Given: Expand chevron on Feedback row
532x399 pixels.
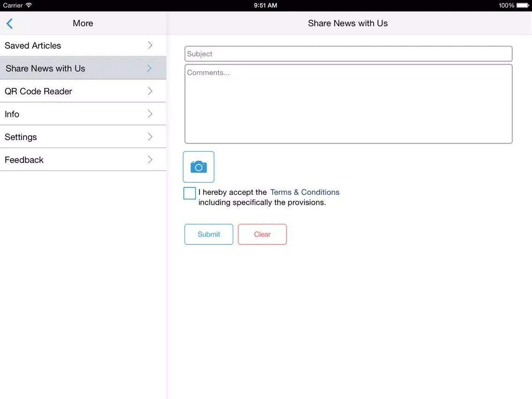Looking at the screenshot, I should click(150, 160).
